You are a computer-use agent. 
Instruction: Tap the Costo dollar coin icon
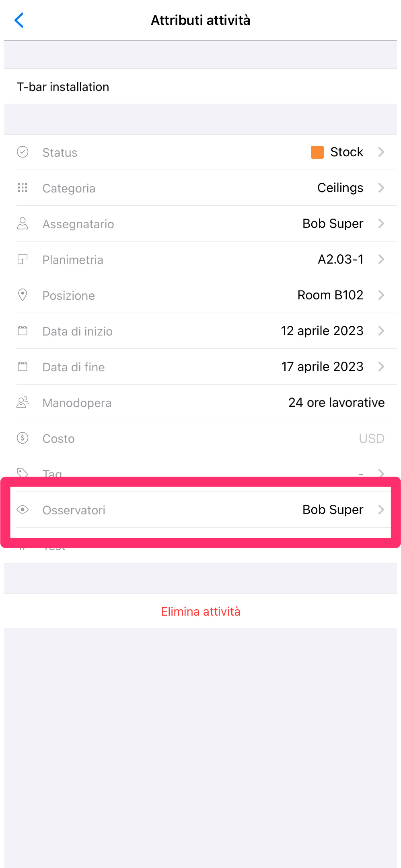coord(23,438)
